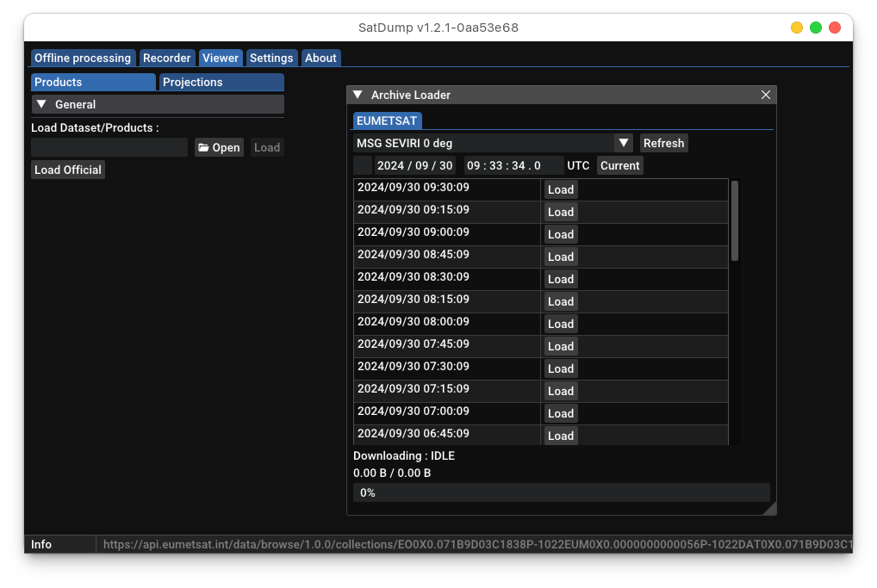
Task: Go to the About tab
Action: coord(320,59)
